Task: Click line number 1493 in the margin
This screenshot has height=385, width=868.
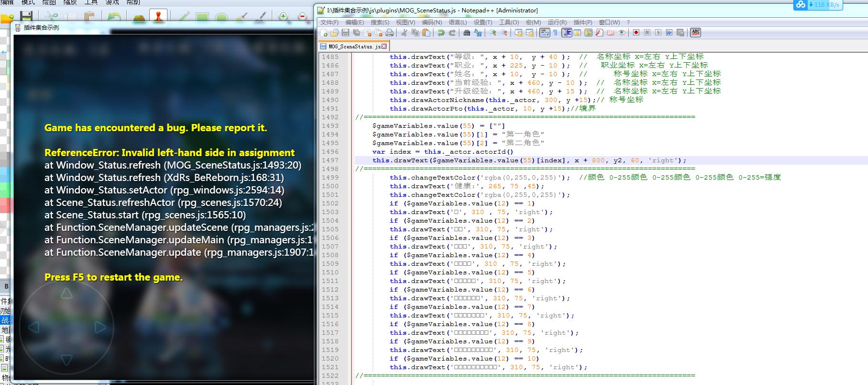Action: (330, 126)
